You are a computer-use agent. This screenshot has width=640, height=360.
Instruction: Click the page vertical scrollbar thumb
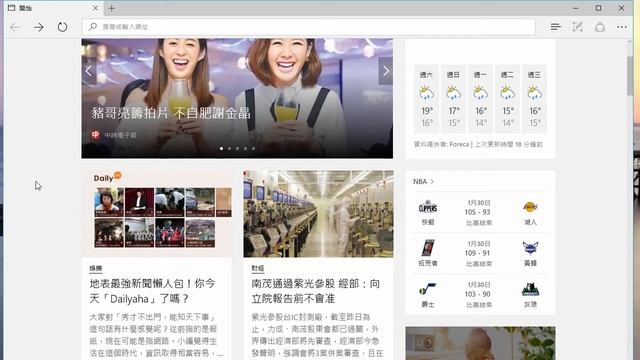pyautogui.click(x=630, y=76)
